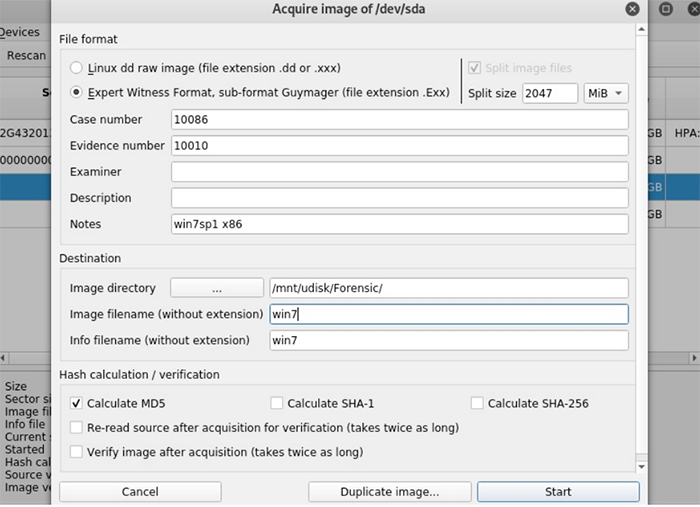Viewport: 700px width, 507px height.
Task: Click the Split size value field
Action: coord(550,93)
